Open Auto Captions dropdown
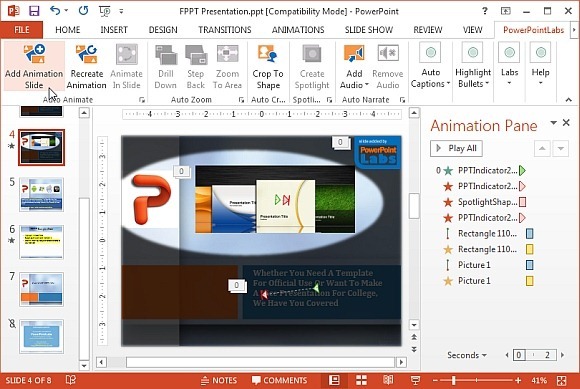The width and height of the screenshot is (580, 389). [x=431, y=78]
